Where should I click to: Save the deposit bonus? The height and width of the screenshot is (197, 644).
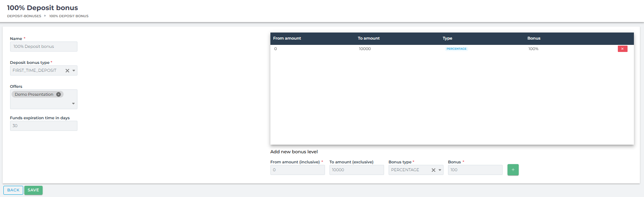[33, 190]
